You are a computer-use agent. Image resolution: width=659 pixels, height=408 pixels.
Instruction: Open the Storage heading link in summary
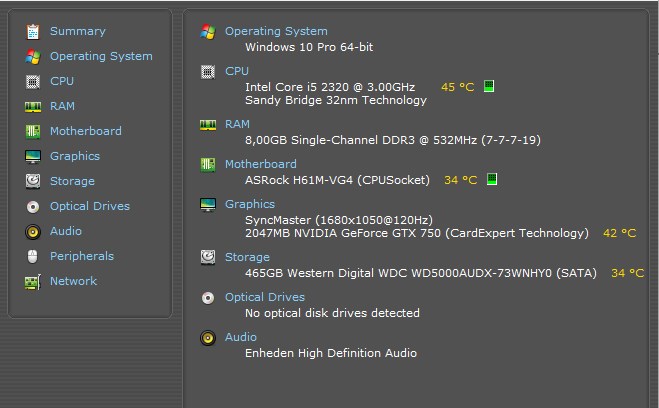pos(247,257)
